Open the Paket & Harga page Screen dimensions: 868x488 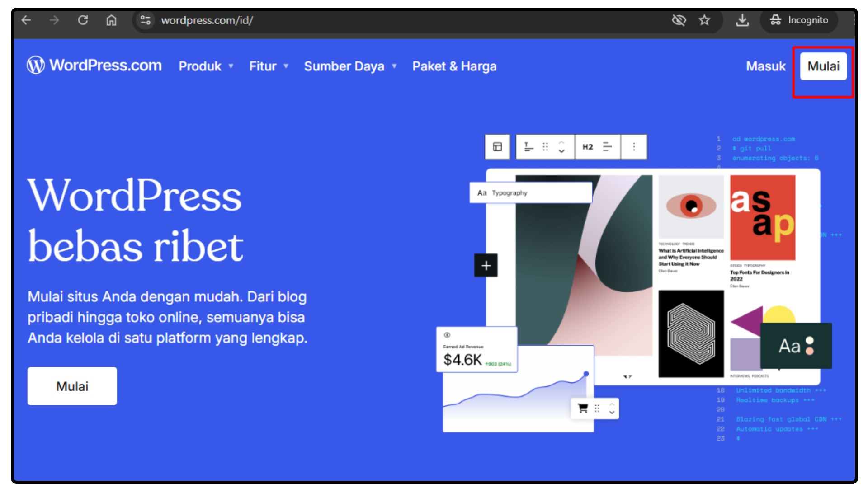pos(454,66)
